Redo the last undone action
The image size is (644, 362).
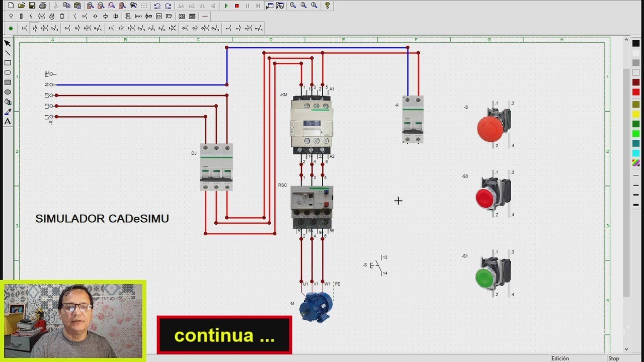coord(168,6)
